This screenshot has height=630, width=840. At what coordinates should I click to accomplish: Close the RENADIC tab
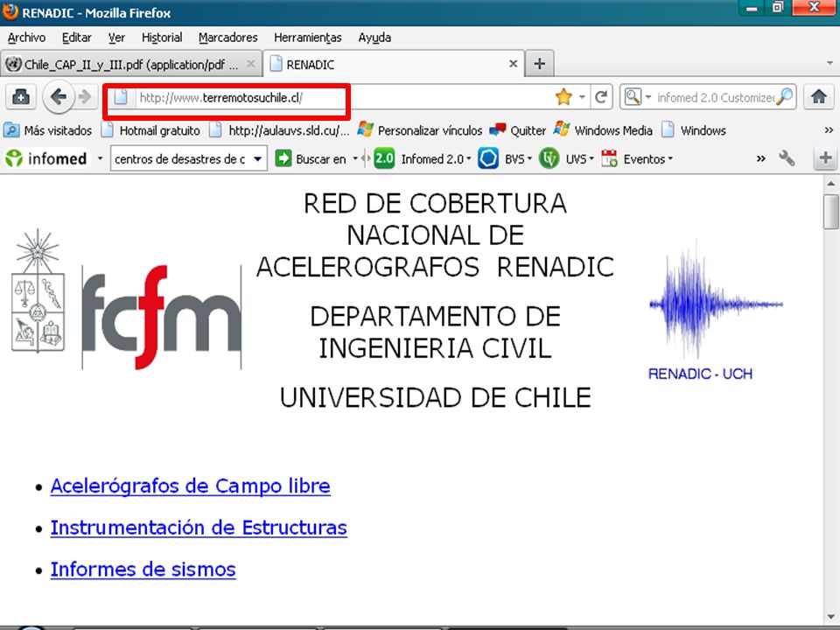[513, 64]
